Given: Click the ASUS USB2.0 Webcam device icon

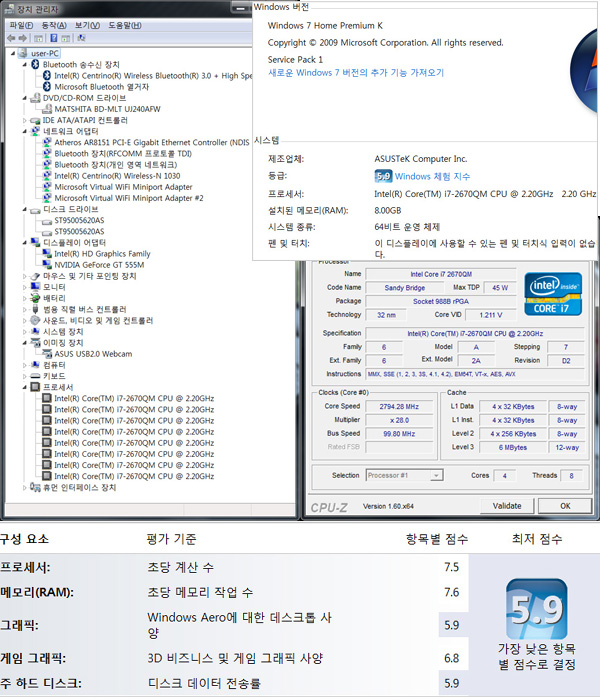Looking at the screenshot, I should [47, 354].
